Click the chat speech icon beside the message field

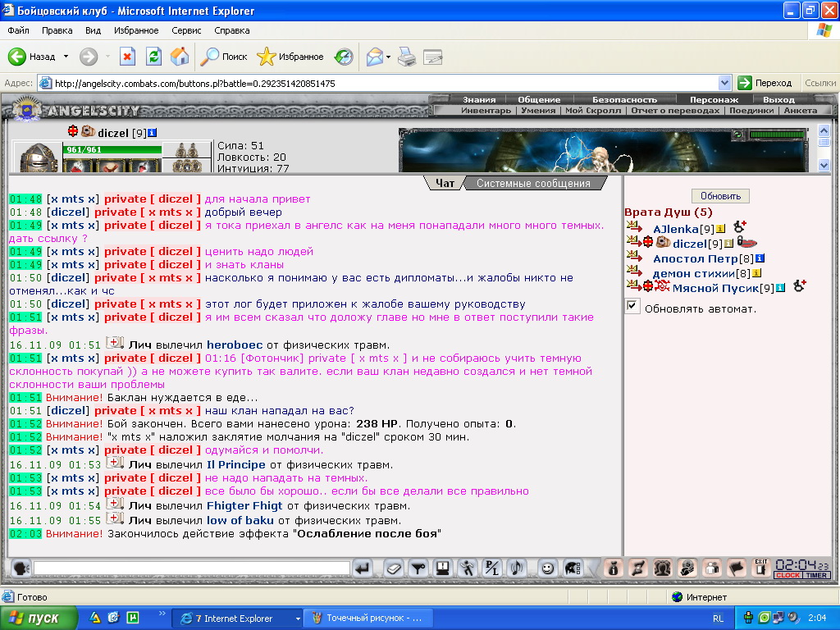[x=21, y=568]
